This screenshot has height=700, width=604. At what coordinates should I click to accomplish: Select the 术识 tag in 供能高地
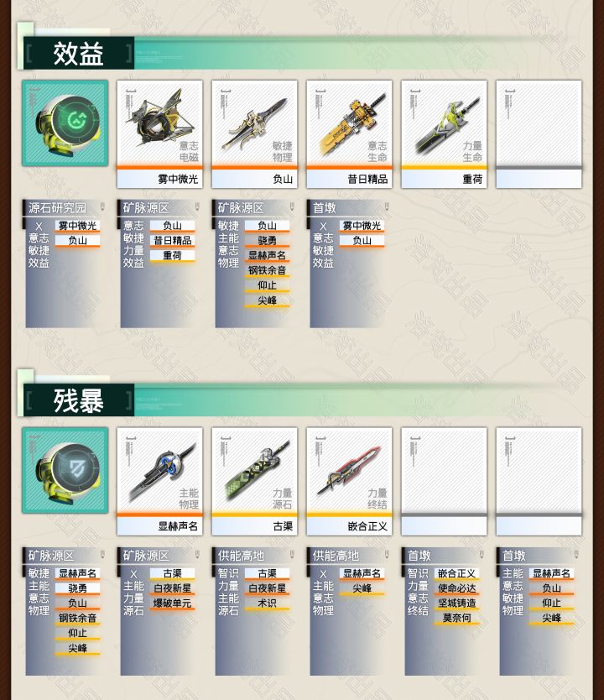[x=267, y=603]
